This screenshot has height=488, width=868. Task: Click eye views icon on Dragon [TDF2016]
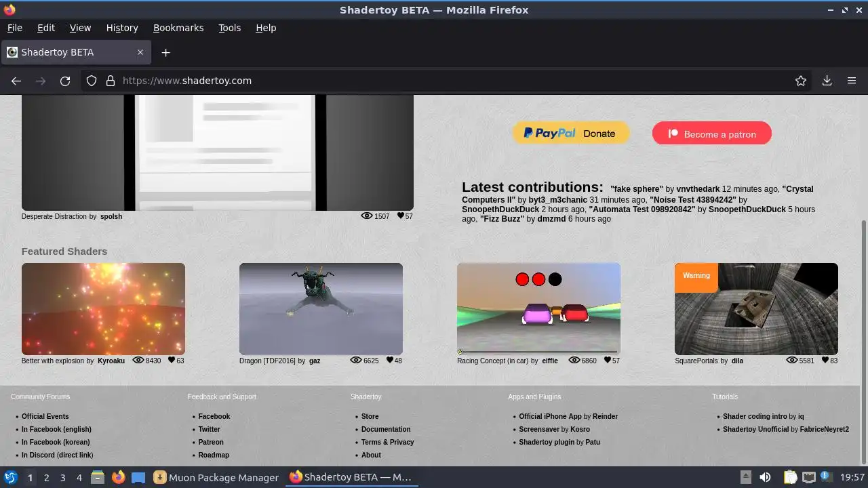click(x=356, y=360)
